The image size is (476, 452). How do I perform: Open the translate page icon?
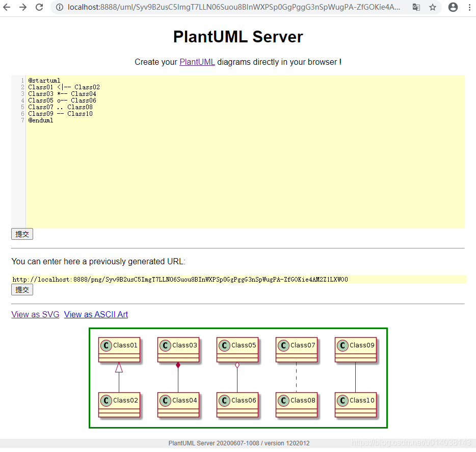(x=416, y=7)
